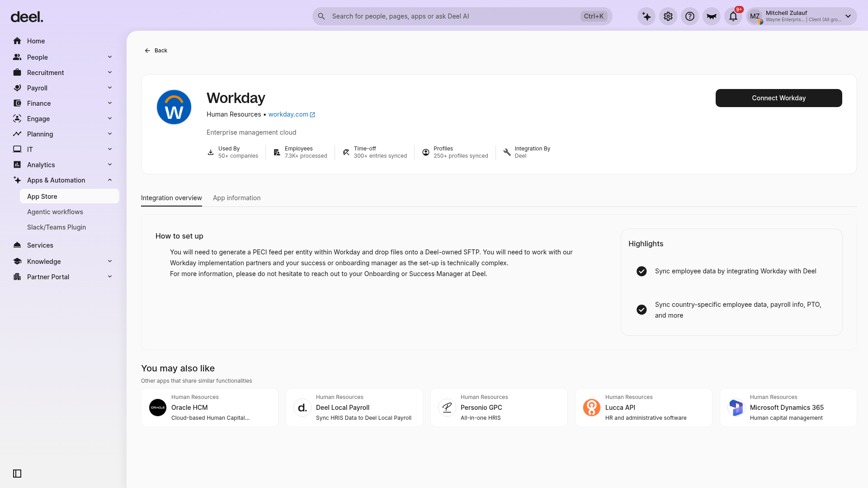
Task: Expand the Recruitment menu chevron
Action: click(110, 72)
